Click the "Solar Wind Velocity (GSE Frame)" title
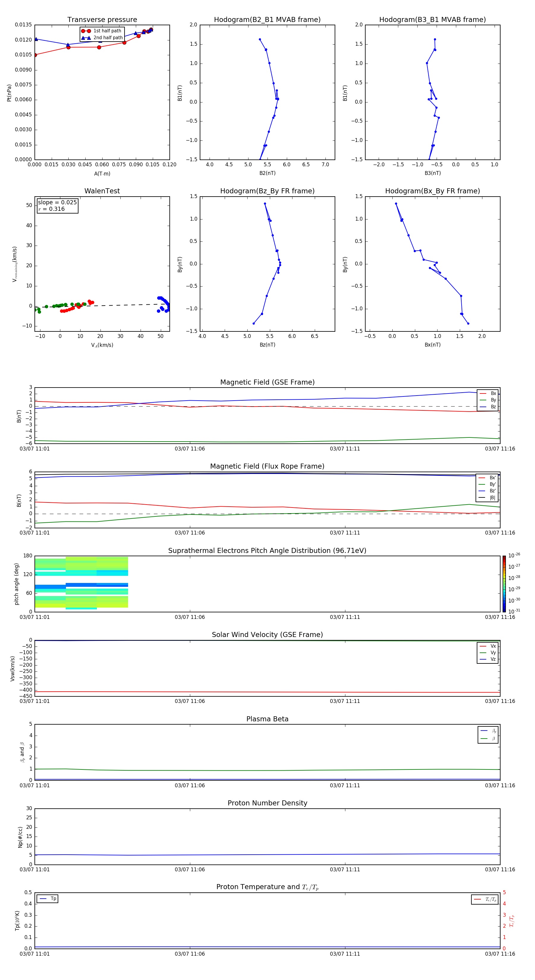Image resolution: width=535 pixels, height=980 pixels. pyautogui.click(x=267, y=635)
